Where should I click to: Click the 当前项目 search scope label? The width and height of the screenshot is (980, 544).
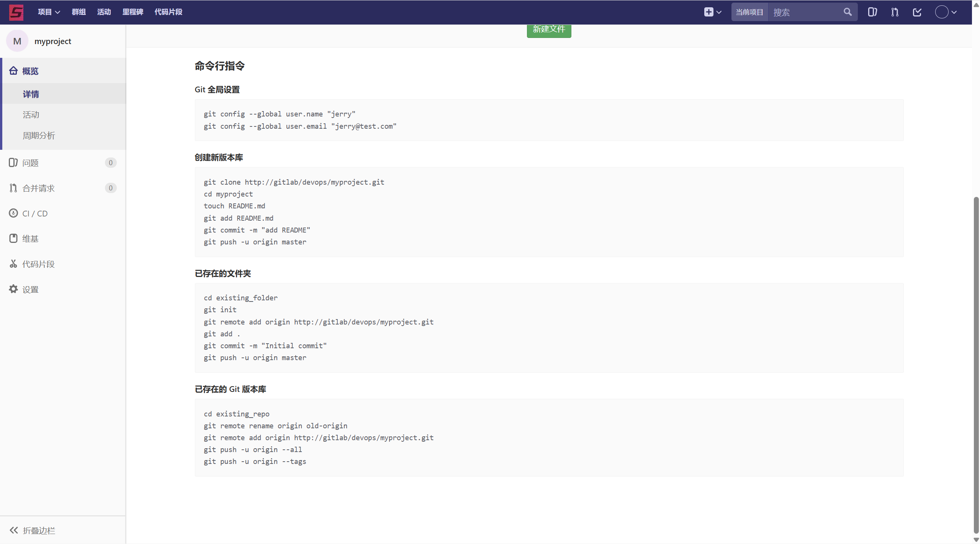click(749, 12)
